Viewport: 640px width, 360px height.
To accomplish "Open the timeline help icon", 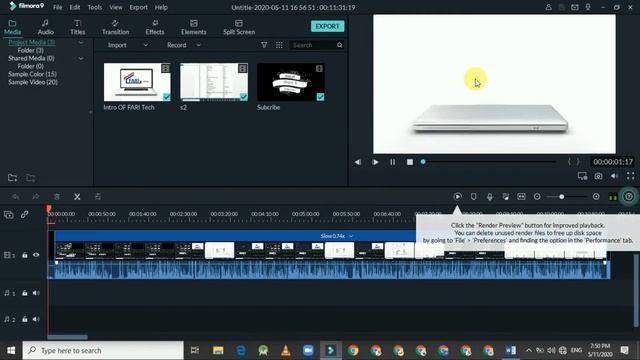I will [629, 197].
